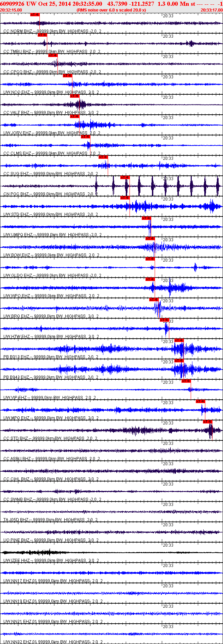The height and width of the screenshot is (644, 223).
Task: Select the pick flag on UW UMPQ trace
Action: click(x=147, y=218)
